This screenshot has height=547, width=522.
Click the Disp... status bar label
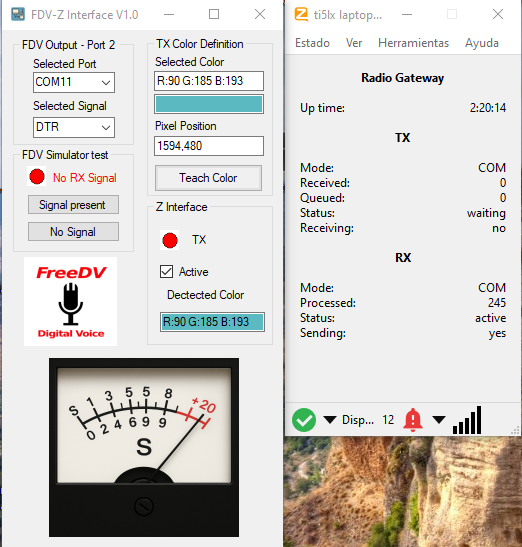pos(358,420)
